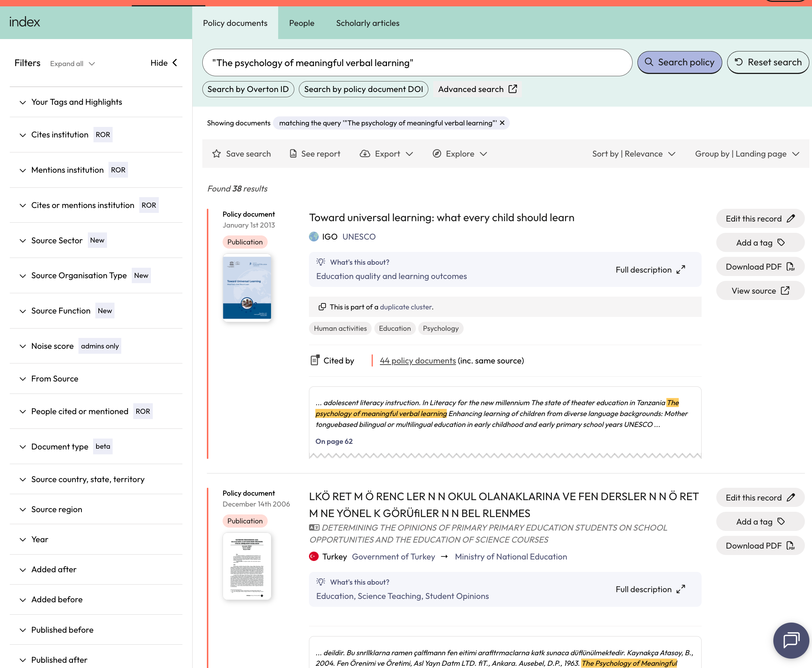The width and height of the screenshot is (812, 668).
Task: Click into the policy search query field
Action: pos(417,63)
